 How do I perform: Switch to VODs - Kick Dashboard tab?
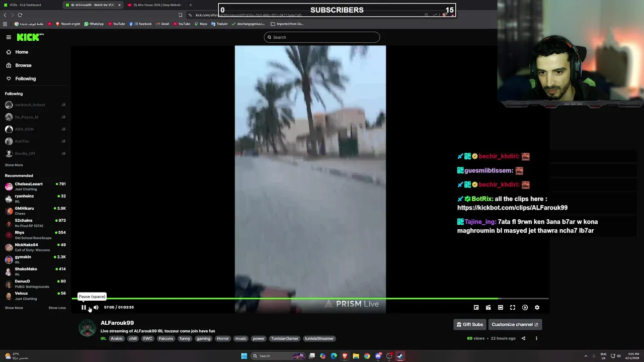[x=30, y=5]
